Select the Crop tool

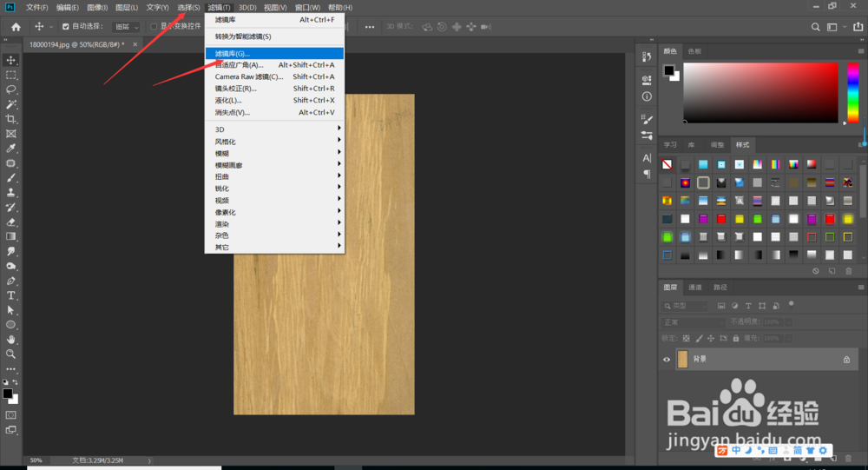[x=10, y=119]
